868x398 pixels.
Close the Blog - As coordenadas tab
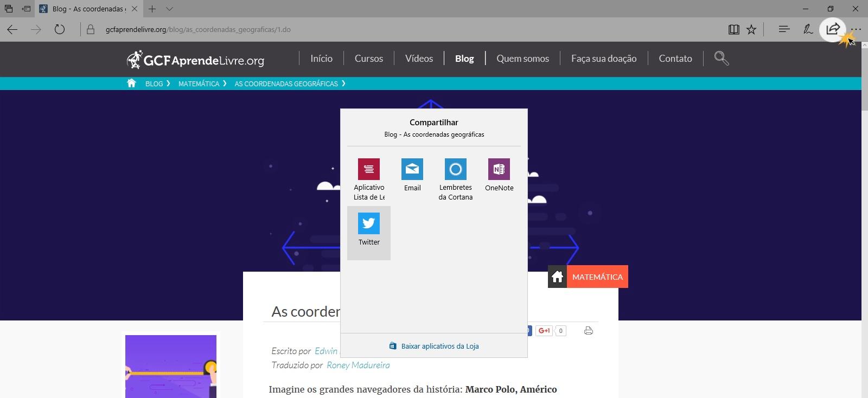pos(135,9)
